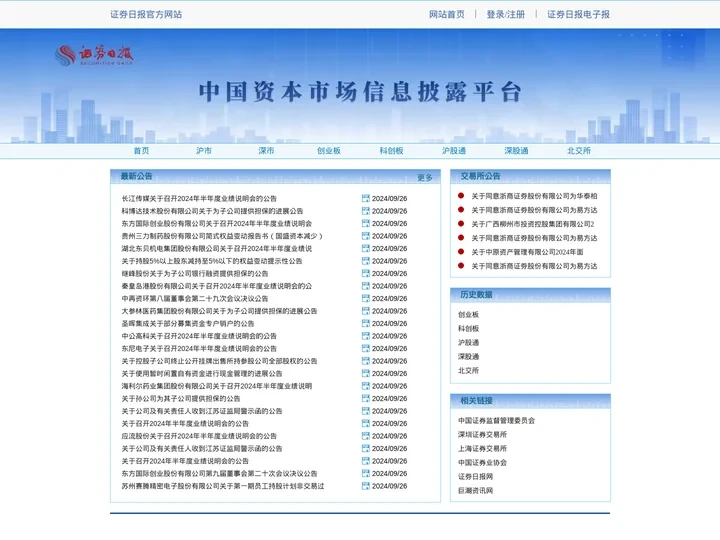The height and width of the screenshot is (540, 720).
Task: Open 中再资环第八届董事会第二十九次会议决议公告
Action: [x=195, y=298]
